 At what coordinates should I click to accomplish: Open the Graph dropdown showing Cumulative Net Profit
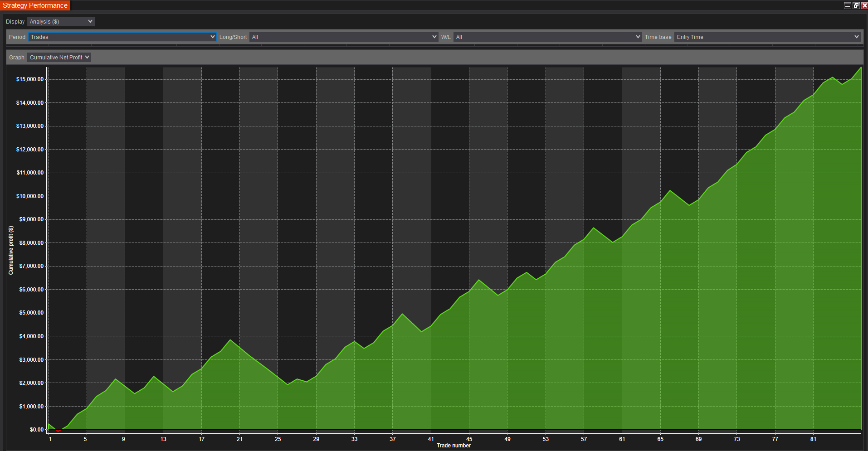[59, 57]
